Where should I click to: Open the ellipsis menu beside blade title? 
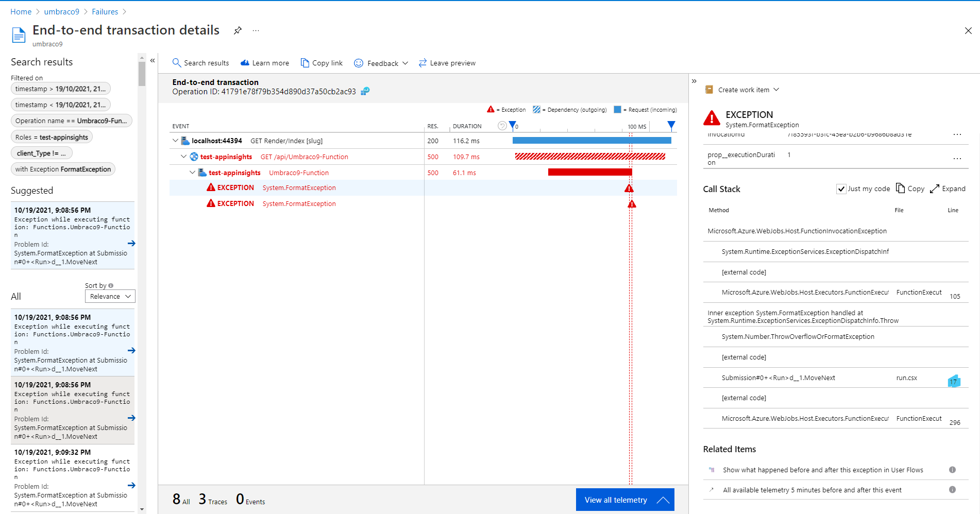pyautogui.click(x=256, y=30)
